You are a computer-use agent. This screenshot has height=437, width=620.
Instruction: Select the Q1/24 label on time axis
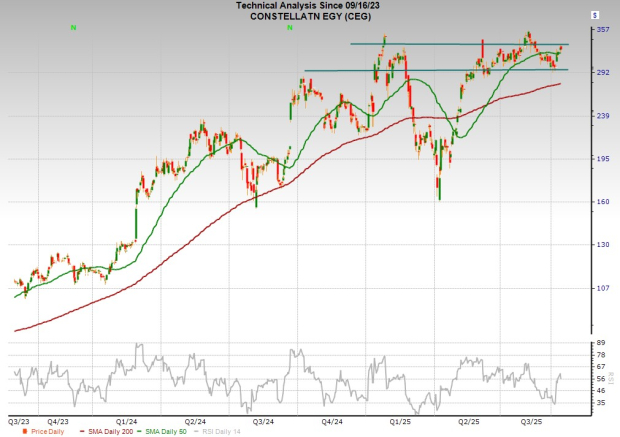tap(126, 422)
